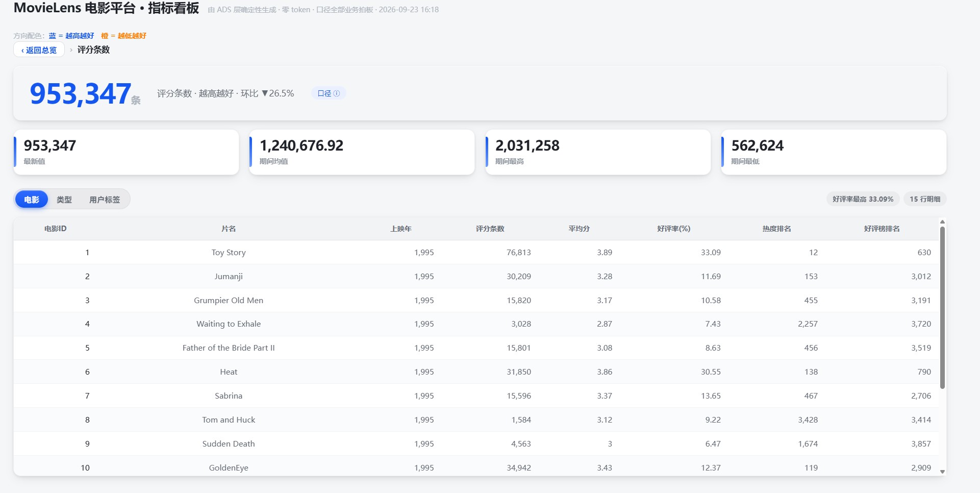Switch to the 电影 tab

pyautogui.click(x=32, y=200)
